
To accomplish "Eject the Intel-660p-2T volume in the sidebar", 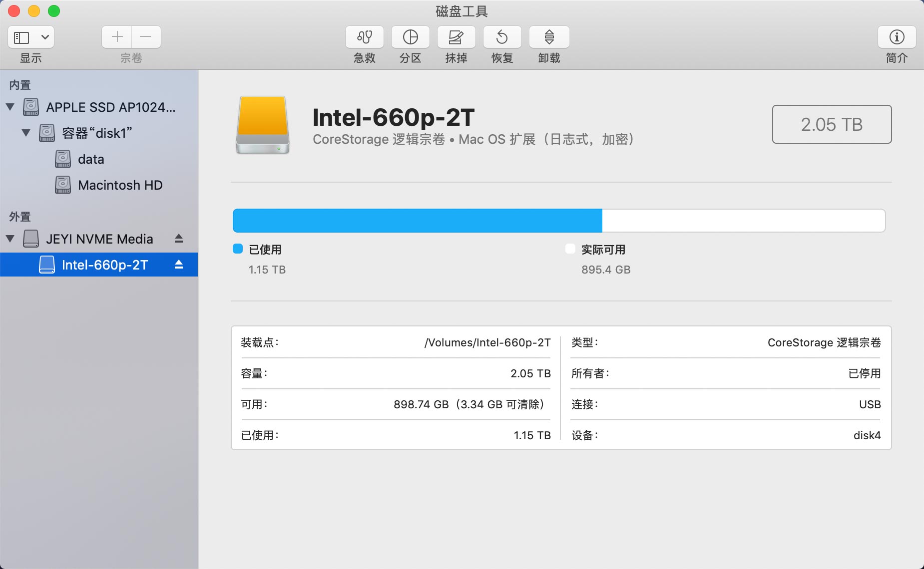I will (x=179, y=265).
